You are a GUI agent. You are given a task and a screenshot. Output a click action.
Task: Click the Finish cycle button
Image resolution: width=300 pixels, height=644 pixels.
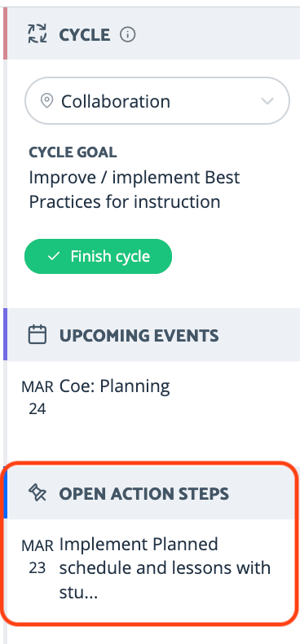98,256
